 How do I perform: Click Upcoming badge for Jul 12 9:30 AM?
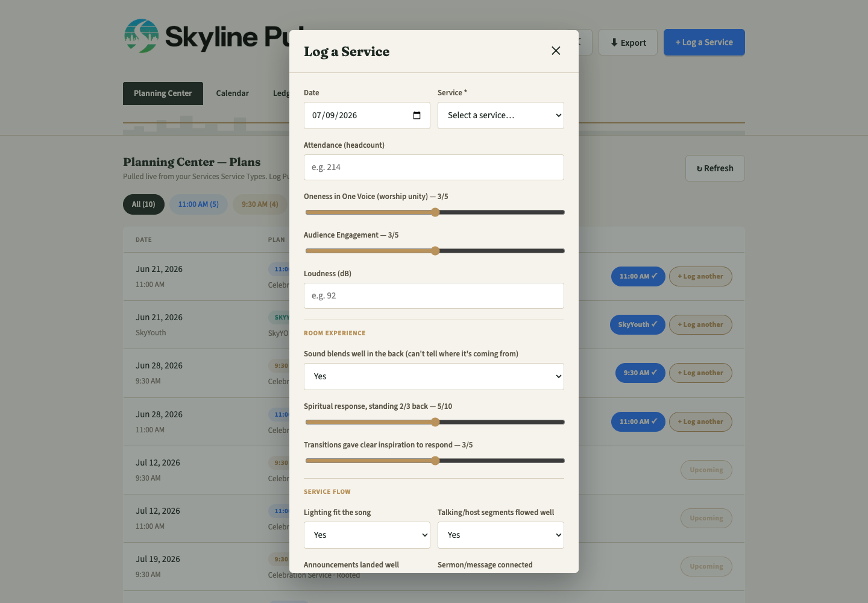[x=706, y=470]
